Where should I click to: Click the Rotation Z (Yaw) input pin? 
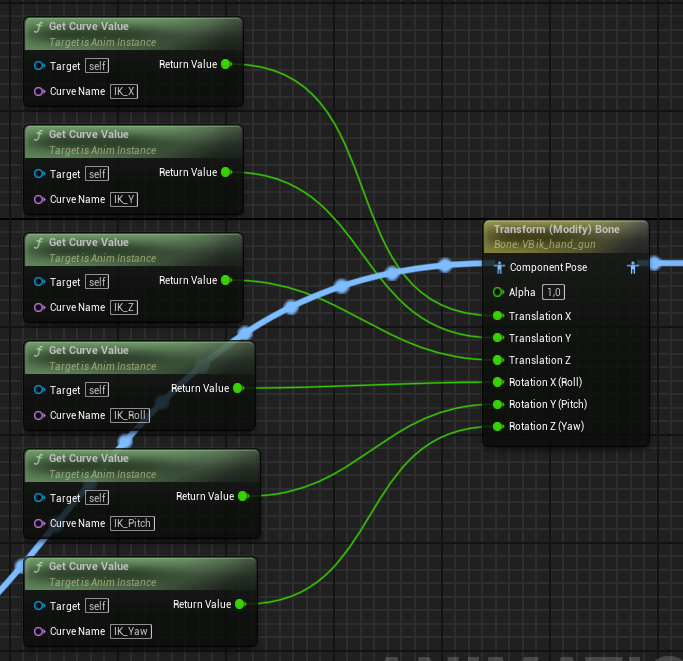tap(498, 427)
